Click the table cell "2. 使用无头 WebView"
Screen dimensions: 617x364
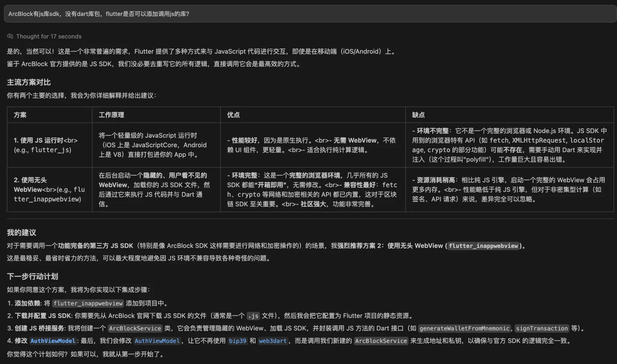coord(49,190)
